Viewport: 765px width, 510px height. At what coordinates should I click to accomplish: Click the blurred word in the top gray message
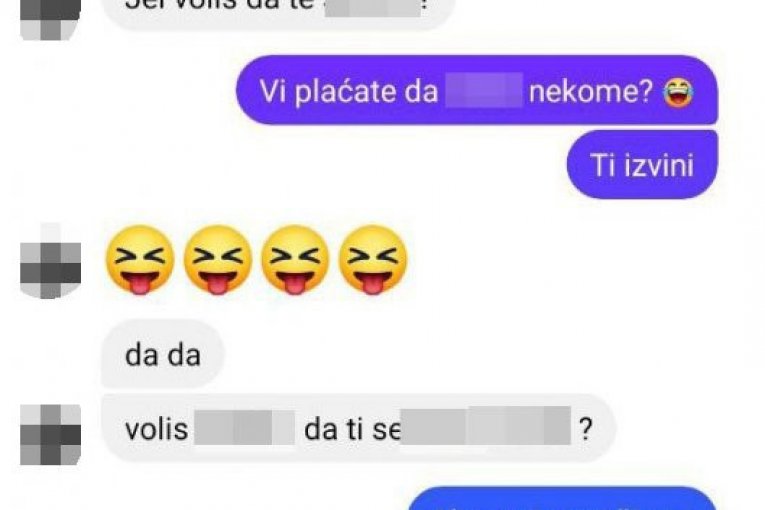[x=373, y=8]
